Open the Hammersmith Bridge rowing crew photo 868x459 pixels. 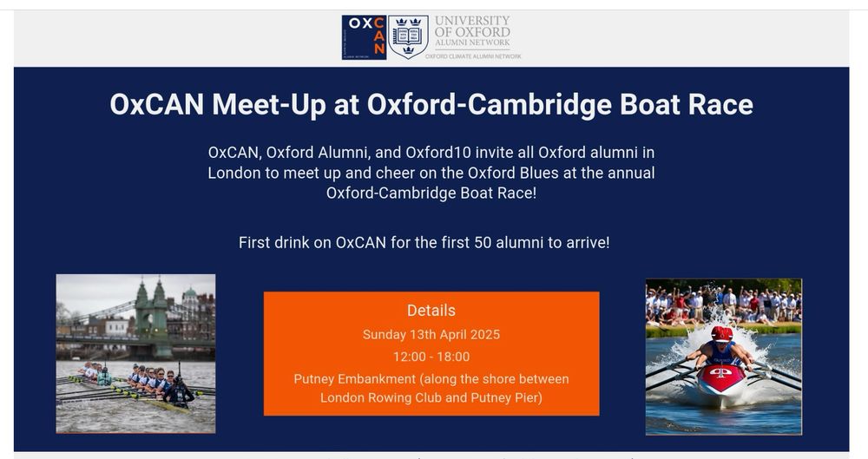[x=135, y=353]
